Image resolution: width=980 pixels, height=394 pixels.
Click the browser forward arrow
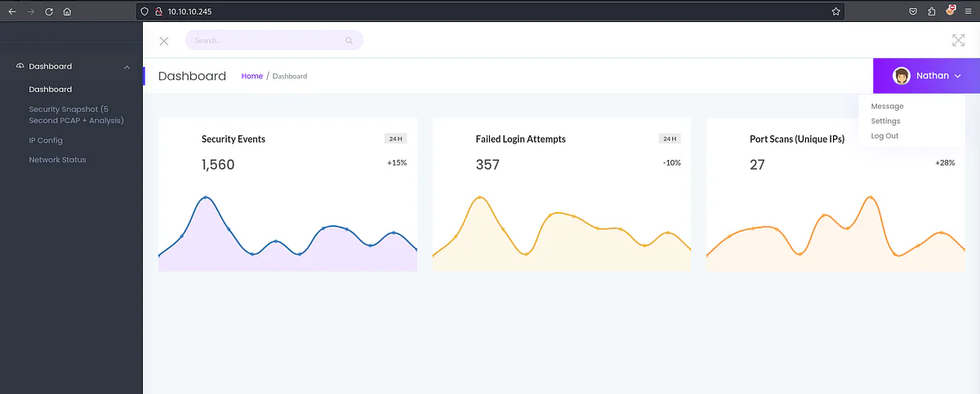click(31, 11)
